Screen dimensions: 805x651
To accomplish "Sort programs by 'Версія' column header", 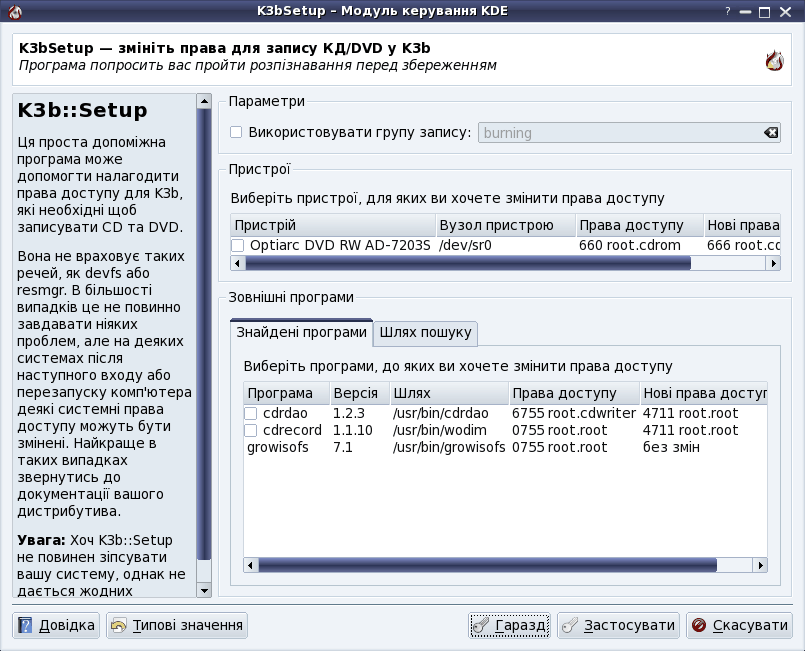I will (357, 393).
